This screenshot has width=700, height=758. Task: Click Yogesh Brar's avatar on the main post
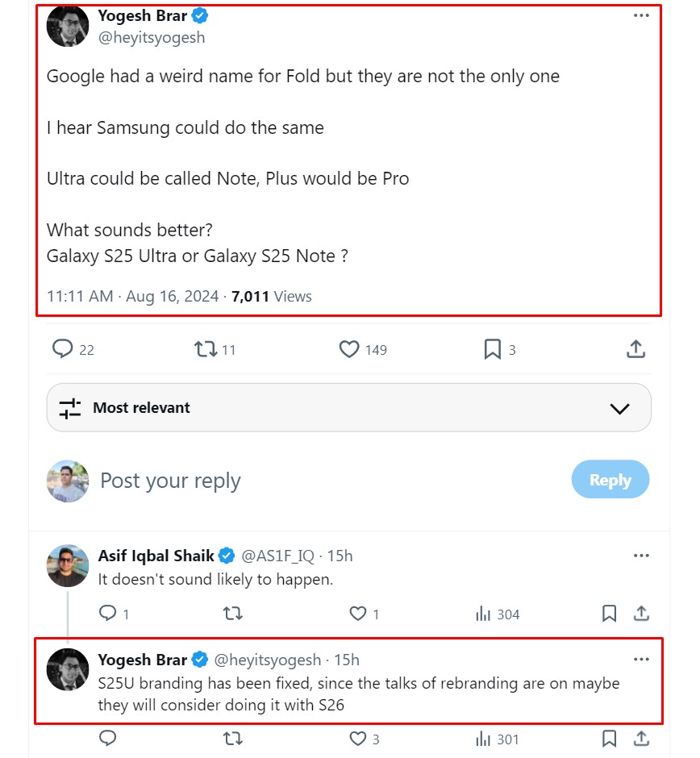(68, 26)
